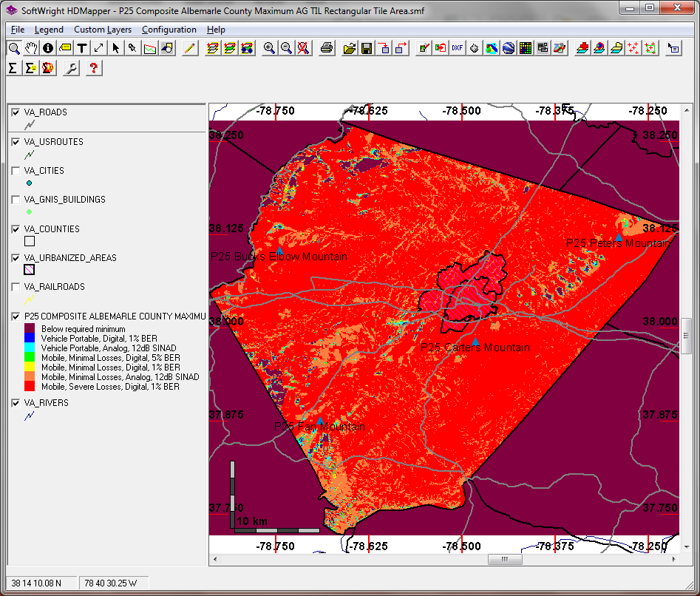
Task: Click the plain sigma summation icon
Action: (13, 68)
